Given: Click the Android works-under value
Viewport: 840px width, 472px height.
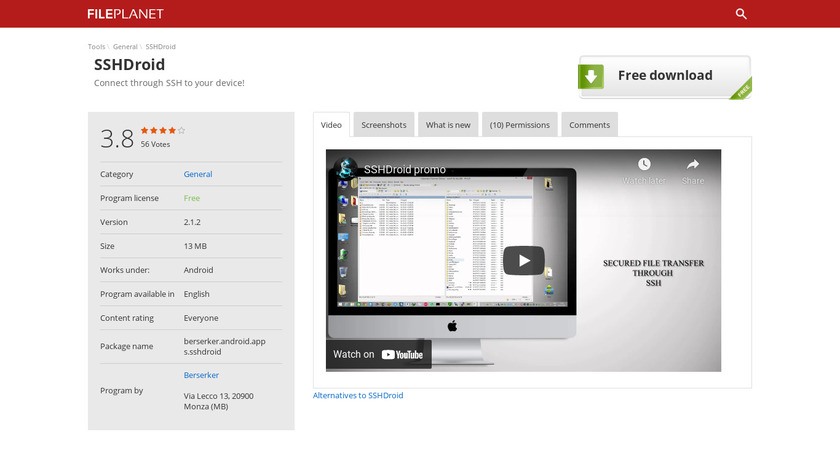Looking at the screenshot, I should [x=198, y=270].
